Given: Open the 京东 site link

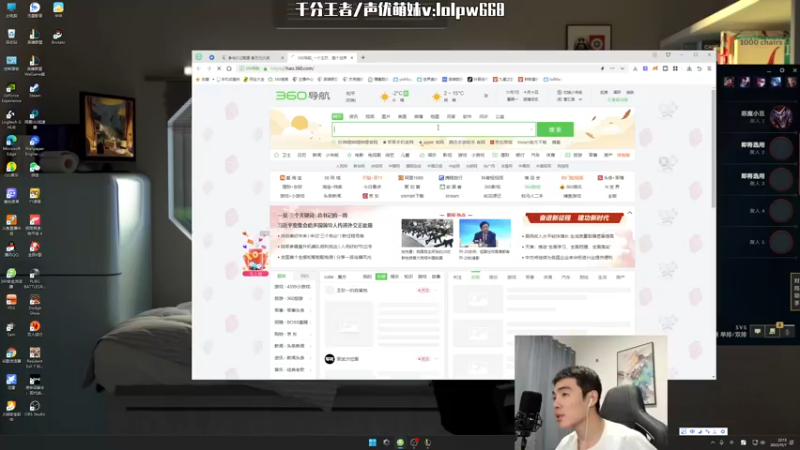Looking at the screenshot, I should [371, 196].
